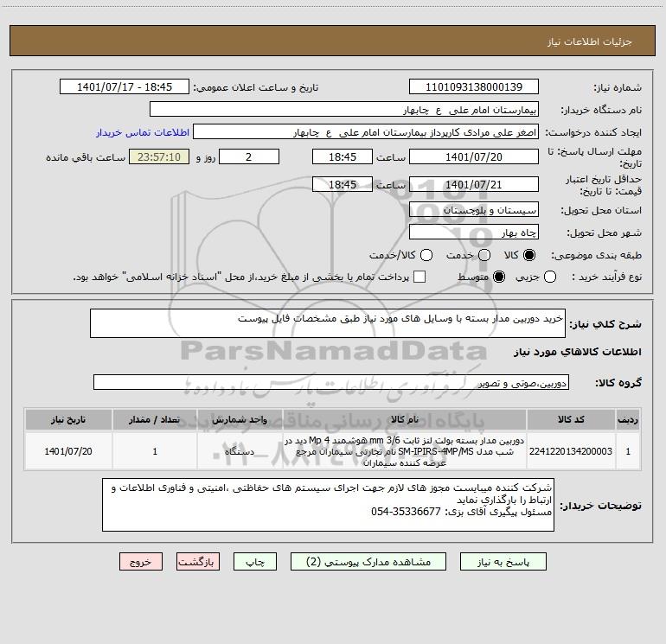Click the price validity time 18:45 field
Screen dimensions: 666x644
pos(343,184)
